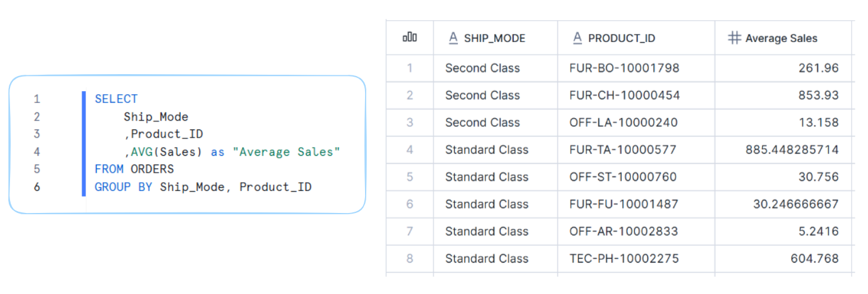The height and width of the screenshot is (294, 868).
Task: Select row number 8 in results
Action: [410, 258]
